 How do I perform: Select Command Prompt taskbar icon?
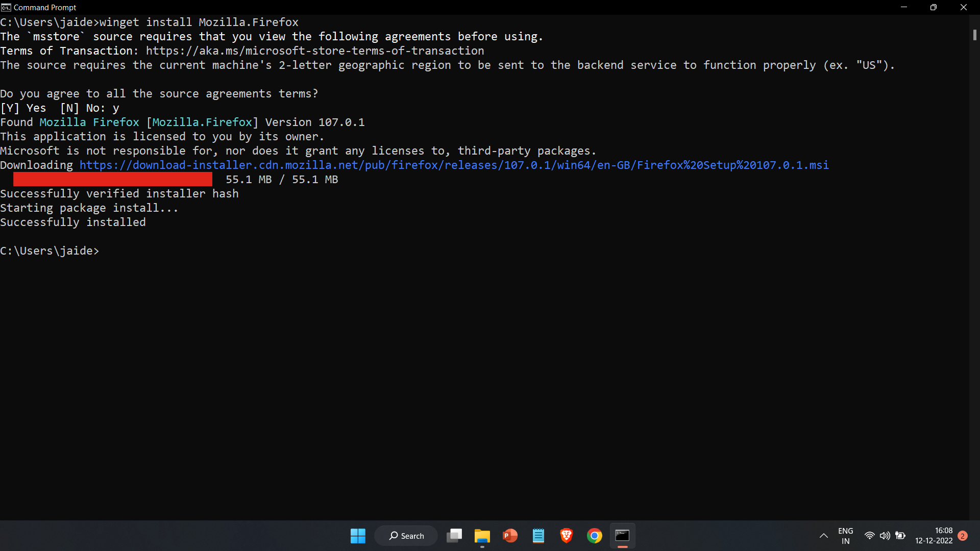click(x=622, y=536)
